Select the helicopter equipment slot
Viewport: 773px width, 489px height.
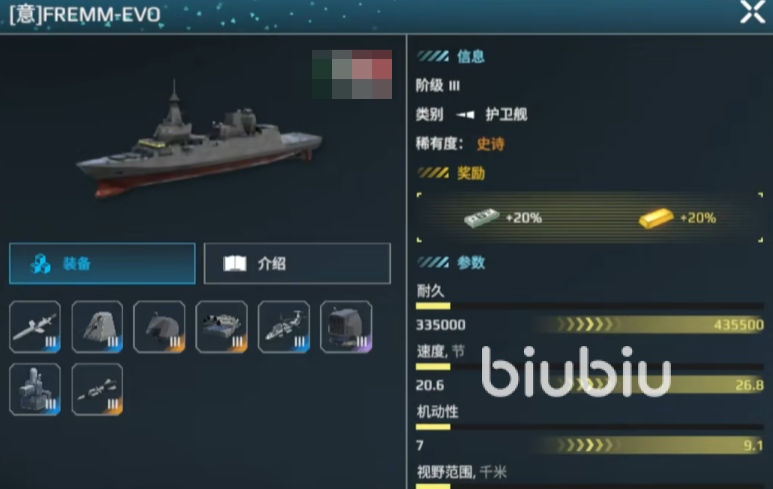click(x=284, y=326)
